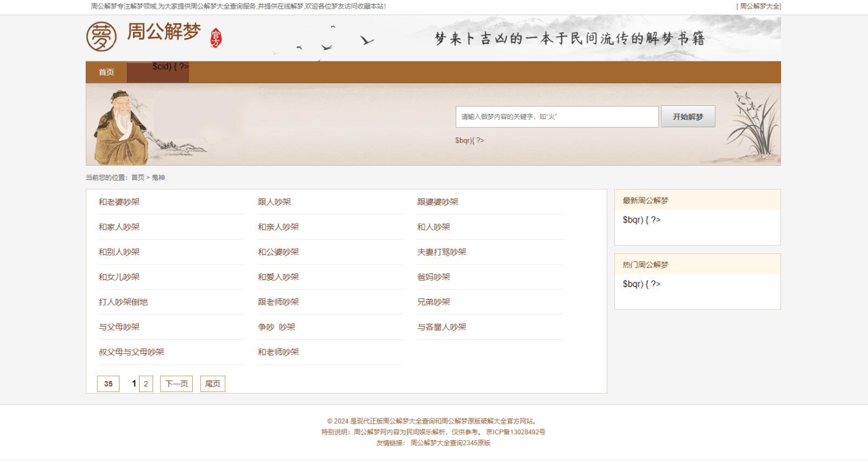Click the 周公解梦 round logo icon
This screenshot has width=868, height=461.
point(102,36)
